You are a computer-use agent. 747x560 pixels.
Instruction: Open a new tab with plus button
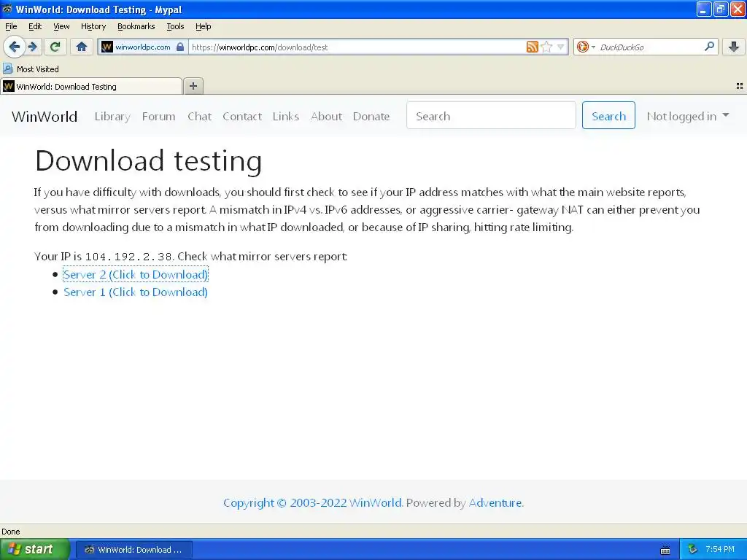click(x=193, y=86)
